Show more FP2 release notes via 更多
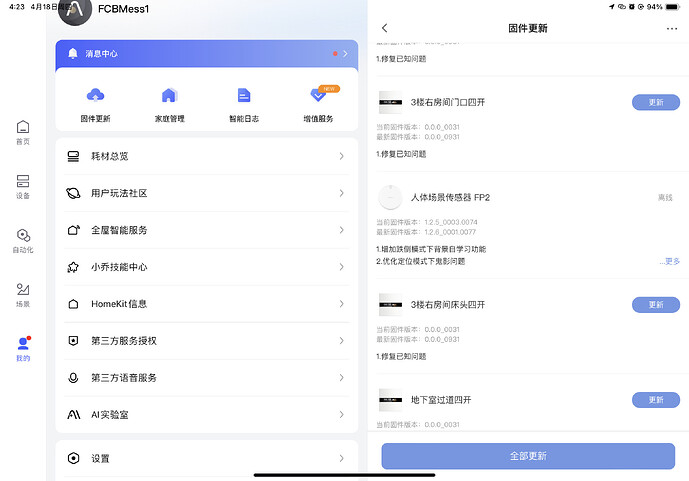Screen dimensions: 689x481 [x=669, y=261]
